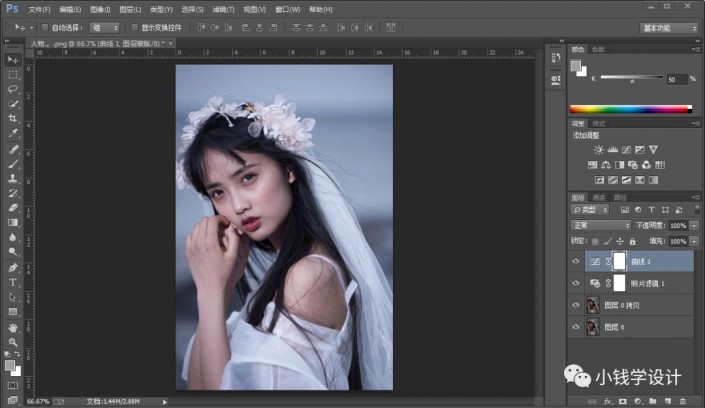The width and height of the screenshot is (705, 408).
Task: Select the Dodge tool
Action: [13, 252]
